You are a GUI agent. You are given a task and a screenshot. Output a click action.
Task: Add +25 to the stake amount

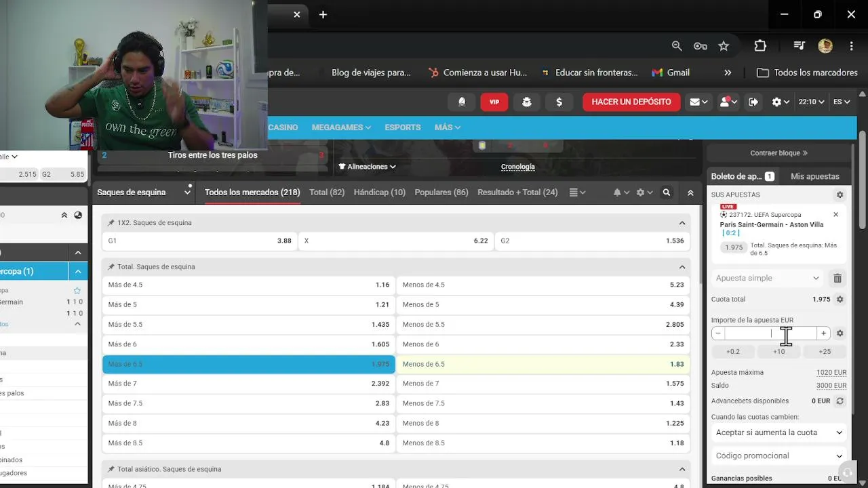(825, 352)
